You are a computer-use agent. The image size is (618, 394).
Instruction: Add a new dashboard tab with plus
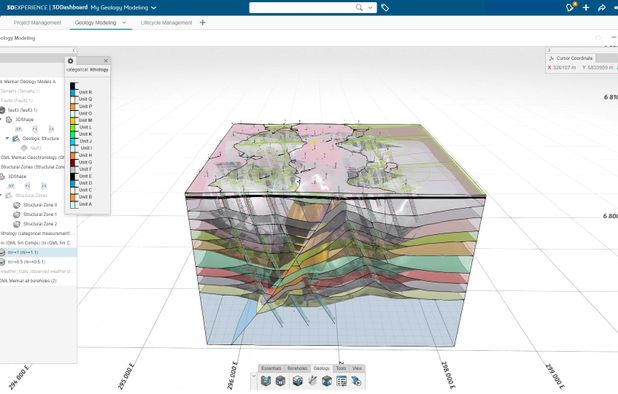[x=203, y=22]
